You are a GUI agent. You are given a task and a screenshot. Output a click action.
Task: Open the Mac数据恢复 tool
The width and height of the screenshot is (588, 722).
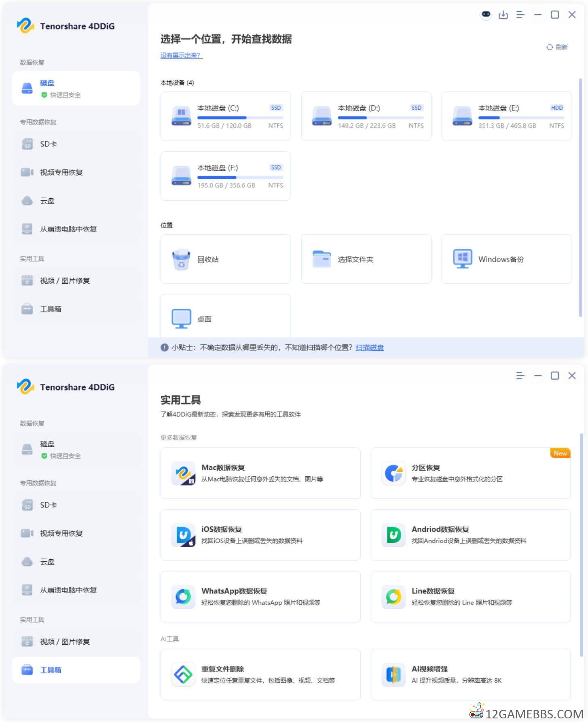pyautogui.click(x=260, y=473)
